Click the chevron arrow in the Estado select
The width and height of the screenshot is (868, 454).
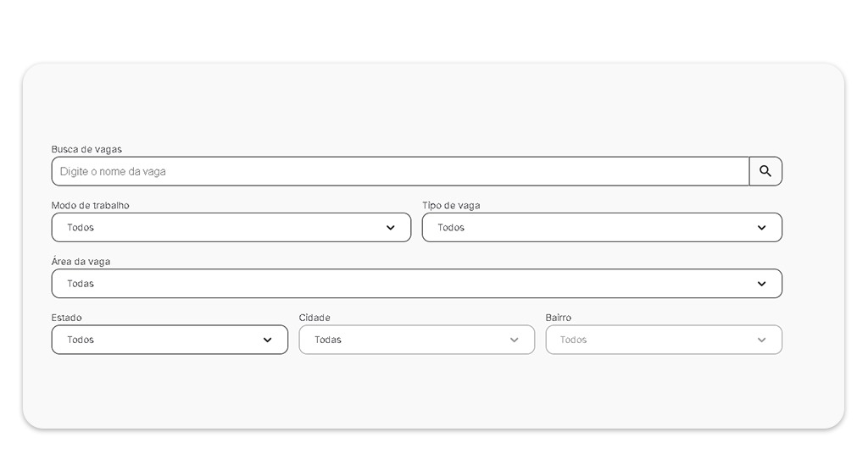coord(268,340)
